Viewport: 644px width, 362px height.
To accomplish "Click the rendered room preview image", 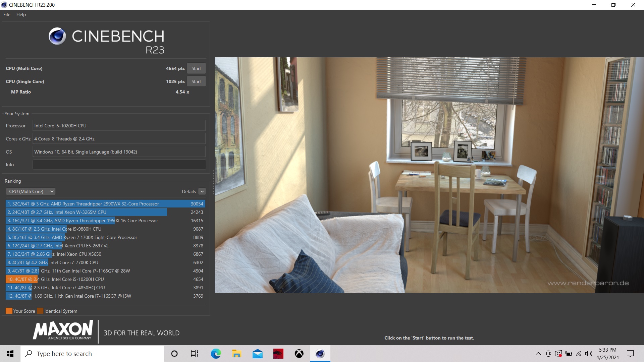I will 429,175.
